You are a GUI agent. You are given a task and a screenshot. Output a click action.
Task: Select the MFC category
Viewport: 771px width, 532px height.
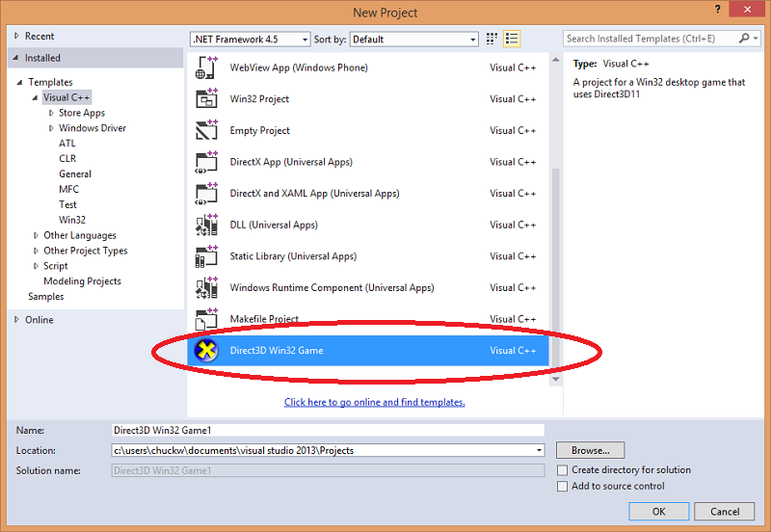(68, 189)
